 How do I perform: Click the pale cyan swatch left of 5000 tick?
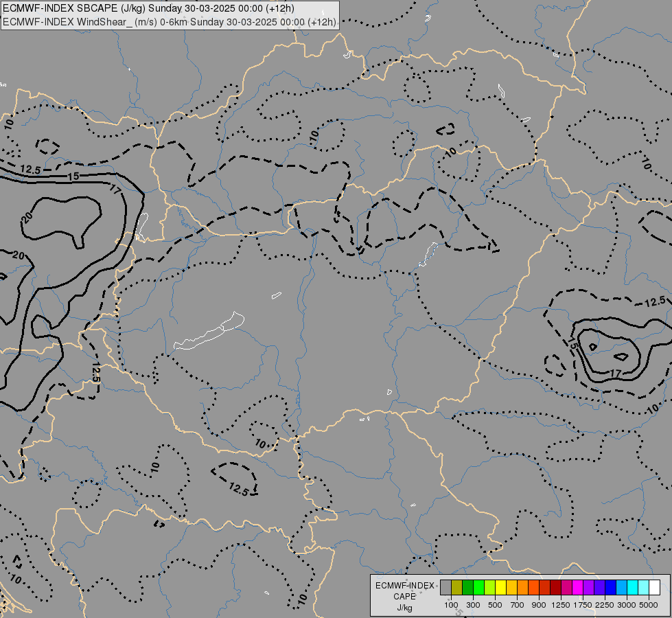click(x=643, y=588)
